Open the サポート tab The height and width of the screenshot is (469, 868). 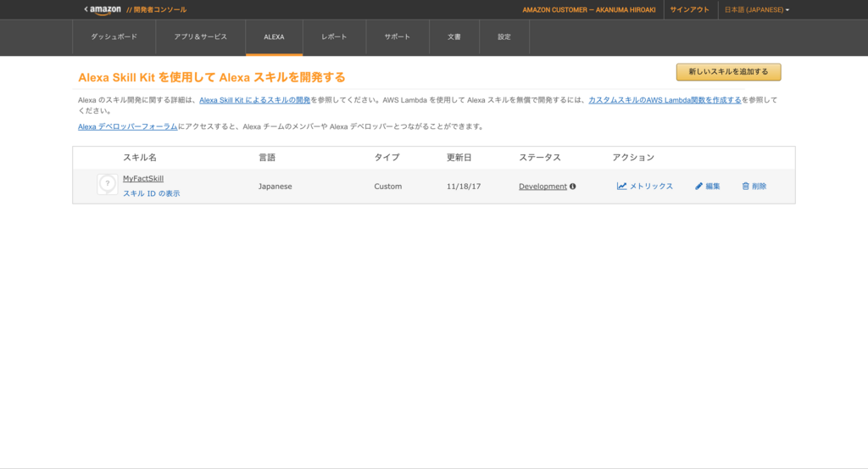(398, 37)
